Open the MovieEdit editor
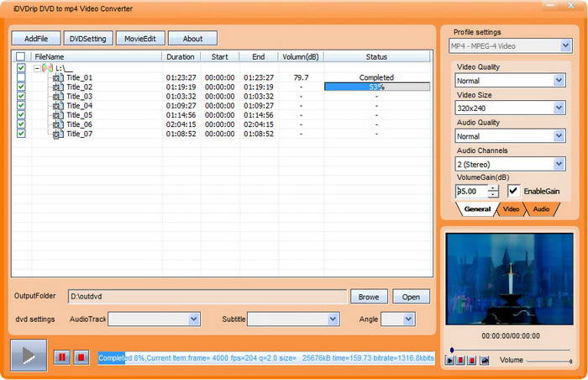 [140, 39]
